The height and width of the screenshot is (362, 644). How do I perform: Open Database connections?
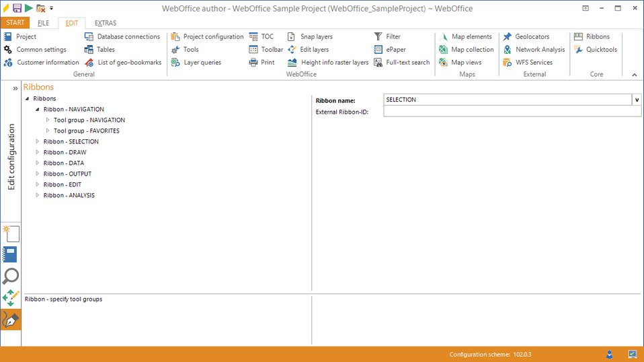122,36
